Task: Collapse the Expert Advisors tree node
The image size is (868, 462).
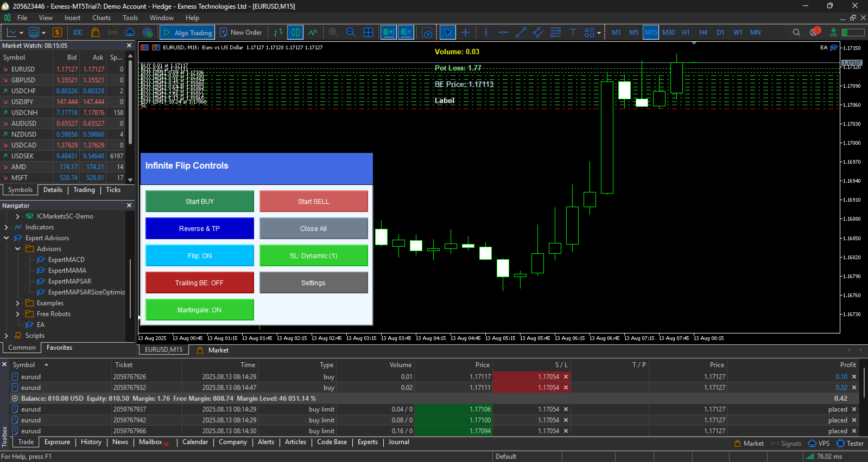Action: 6,238
